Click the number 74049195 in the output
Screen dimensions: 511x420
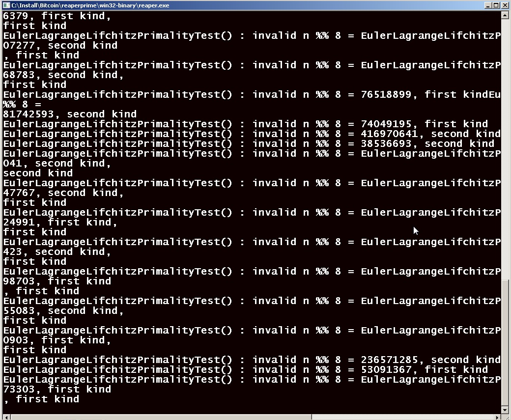(x=386, y=124)
